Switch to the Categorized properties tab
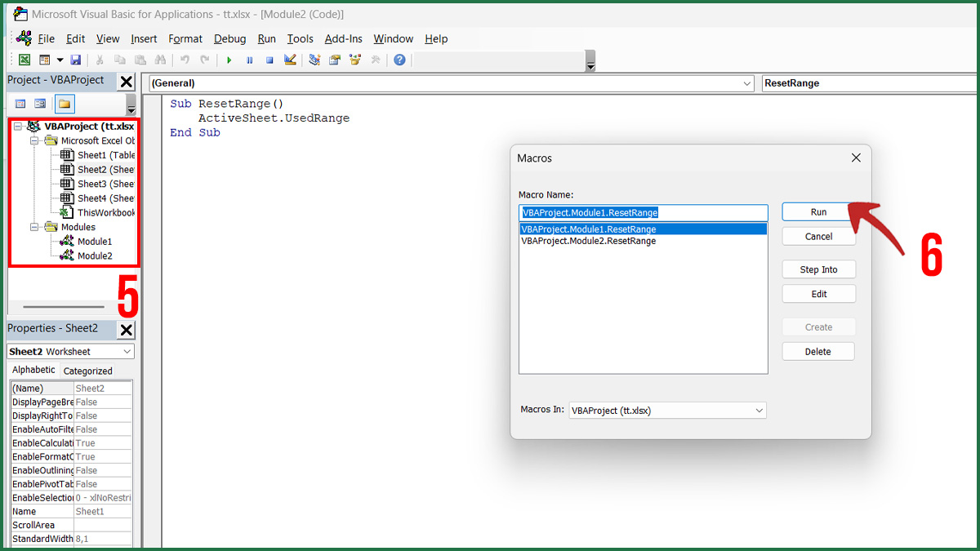Viewport: 980px width, 551px height. pyautogui.click(x=87, y=371)
